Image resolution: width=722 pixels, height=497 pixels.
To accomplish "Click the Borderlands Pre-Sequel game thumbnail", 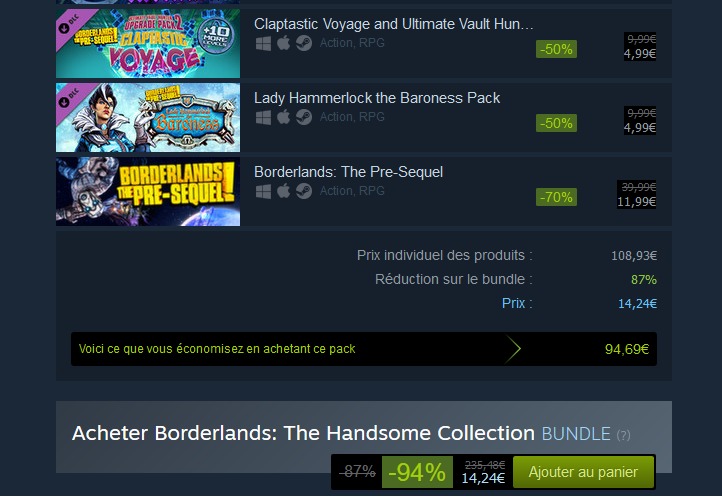I will [x=148, y=192].
